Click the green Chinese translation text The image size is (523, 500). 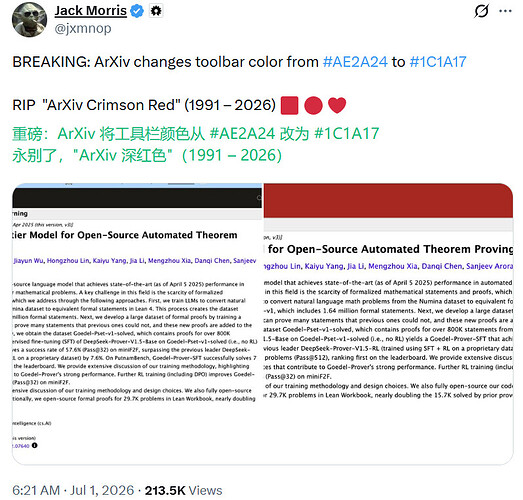(x=195, y=144)
